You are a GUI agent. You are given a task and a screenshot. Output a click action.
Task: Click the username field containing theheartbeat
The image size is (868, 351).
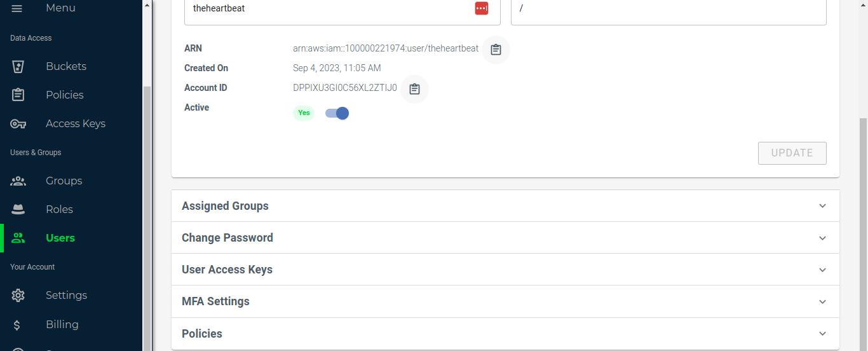coord(342,12)
